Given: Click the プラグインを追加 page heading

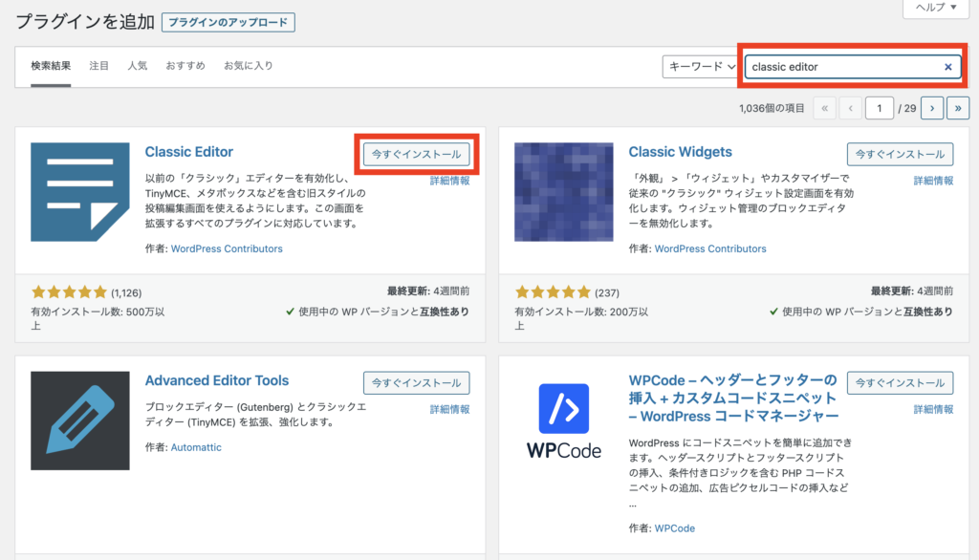Looking at the screenshot, I should 85,22.
